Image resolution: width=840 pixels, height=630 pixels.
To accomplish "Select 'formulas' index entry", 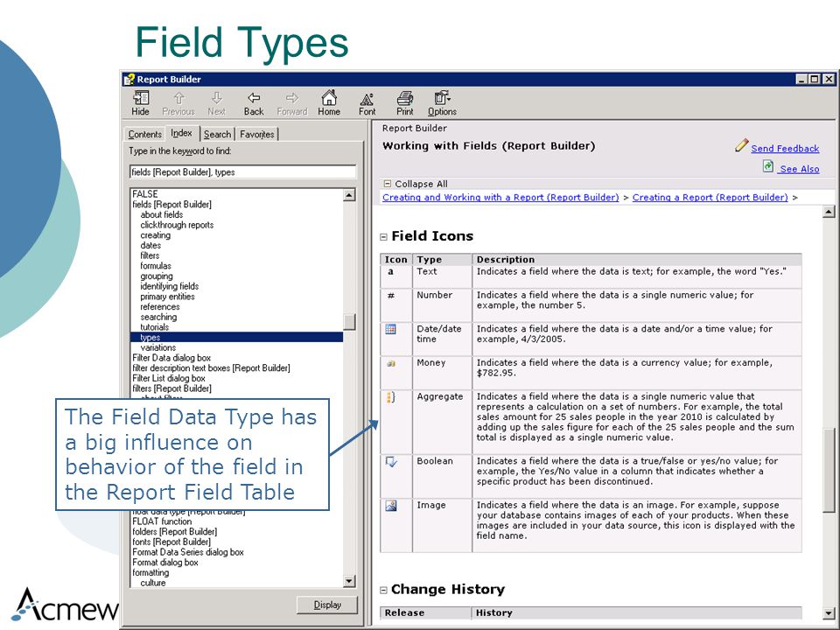I will (156, 266).
